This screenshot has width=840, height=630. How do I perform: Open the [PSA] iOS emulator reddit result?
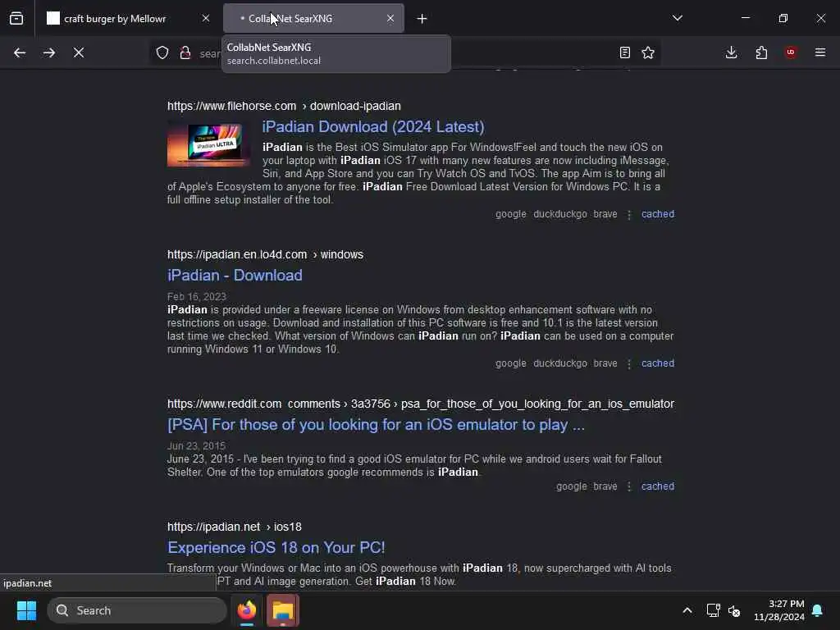376,425
